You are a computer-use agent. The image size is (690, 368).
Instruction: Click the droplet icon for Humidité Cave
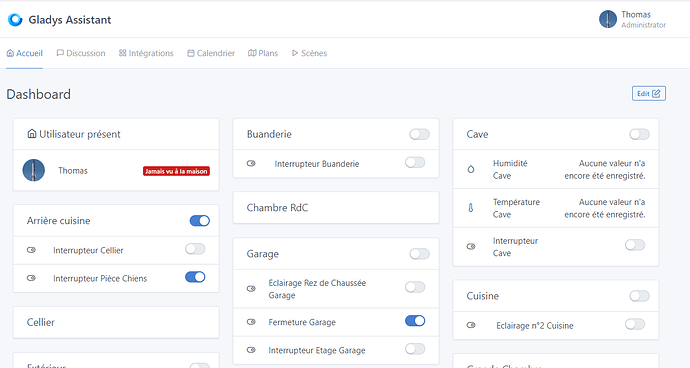(x=471, y=169)
